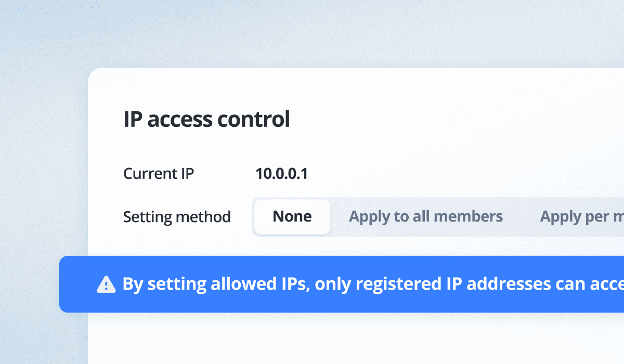Click the None button in the setting method bar
This screenshot has height=364, width=624.
(292, 217)
